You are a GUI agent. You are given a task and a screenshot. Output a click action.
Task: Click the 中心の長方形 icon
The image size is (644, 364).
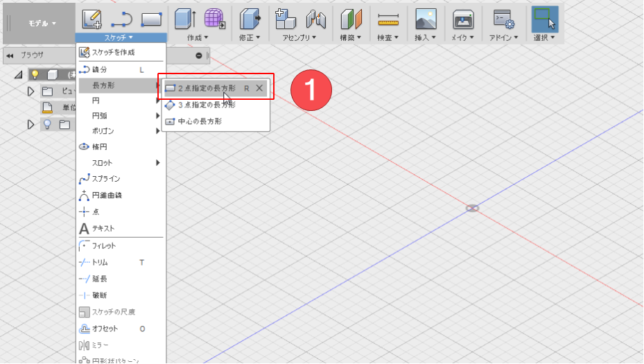[x=170, y=121]
